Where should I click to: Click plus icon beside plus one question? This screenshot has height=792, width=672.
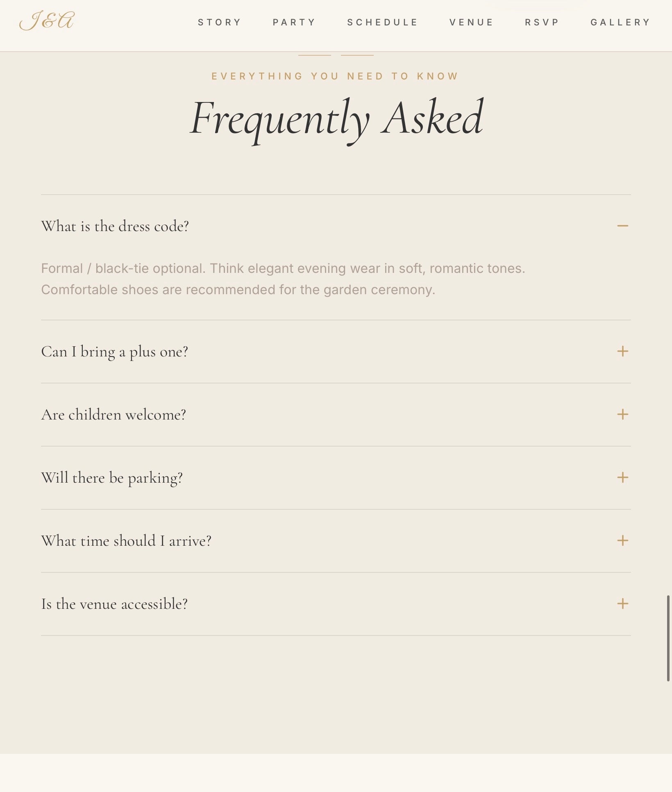tap(622, 351)
